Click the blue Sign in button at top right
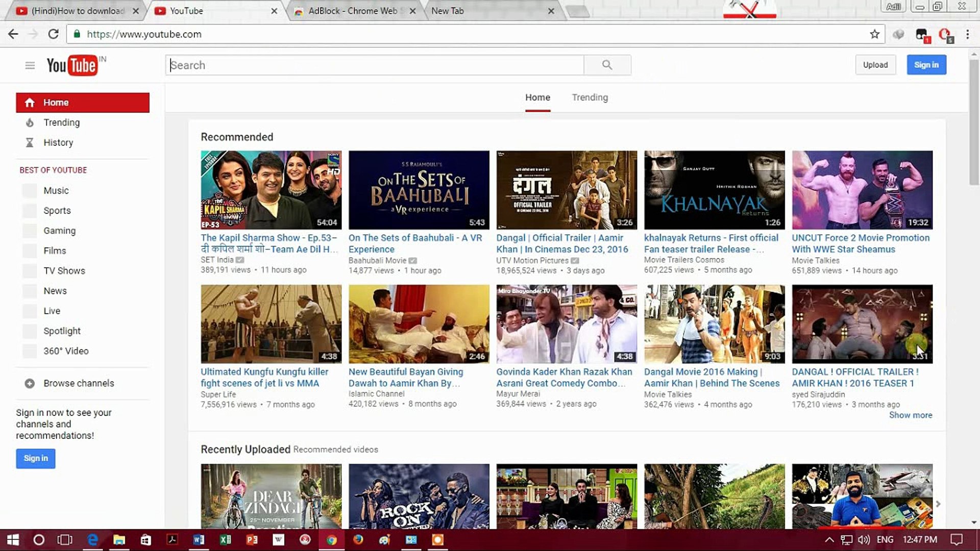980x551 pixels. [x=926, y=65]
